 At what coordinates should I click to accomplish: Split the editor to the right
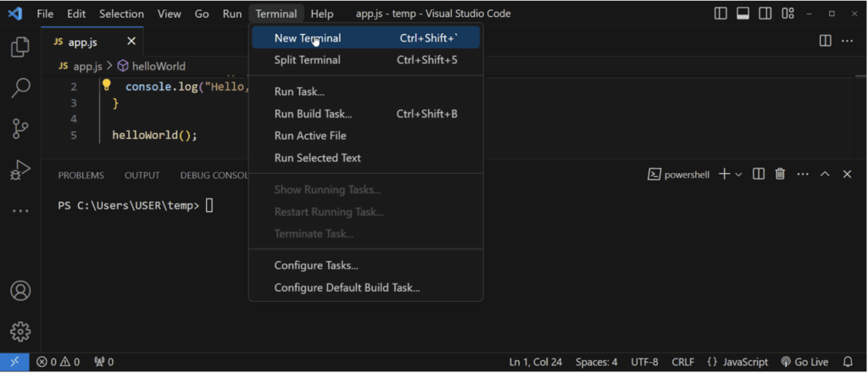coord(826,41)
